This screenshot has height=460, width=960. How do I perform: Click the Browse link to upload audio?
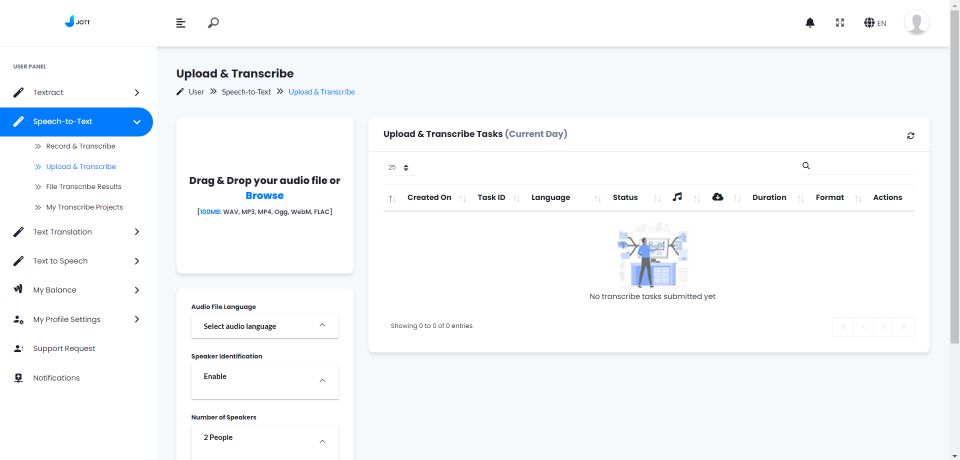coord(264,196)
